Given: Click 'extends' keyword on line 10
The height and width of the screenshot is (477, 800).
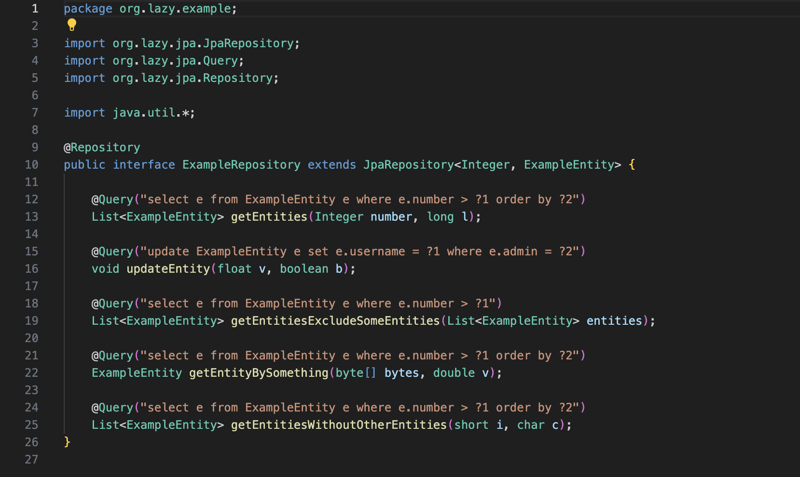Looking at the screenshot, I should point(332,165).
